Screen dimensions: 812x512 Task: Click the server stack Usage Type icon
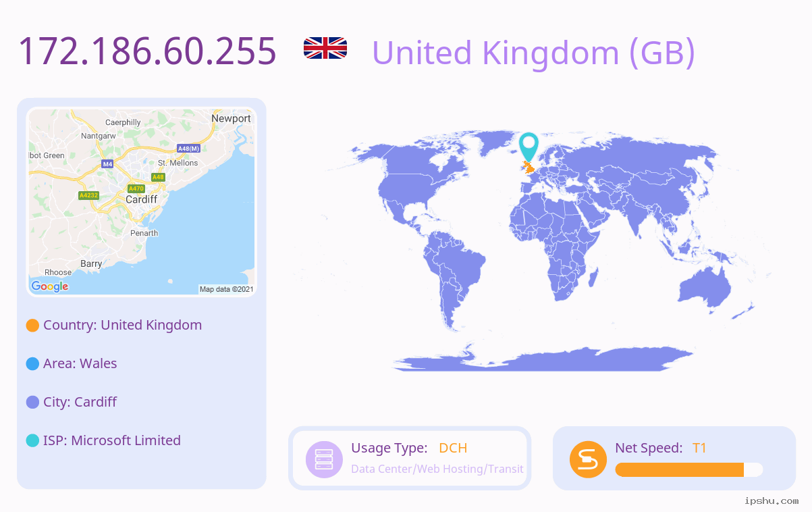[x=325, y=459]
